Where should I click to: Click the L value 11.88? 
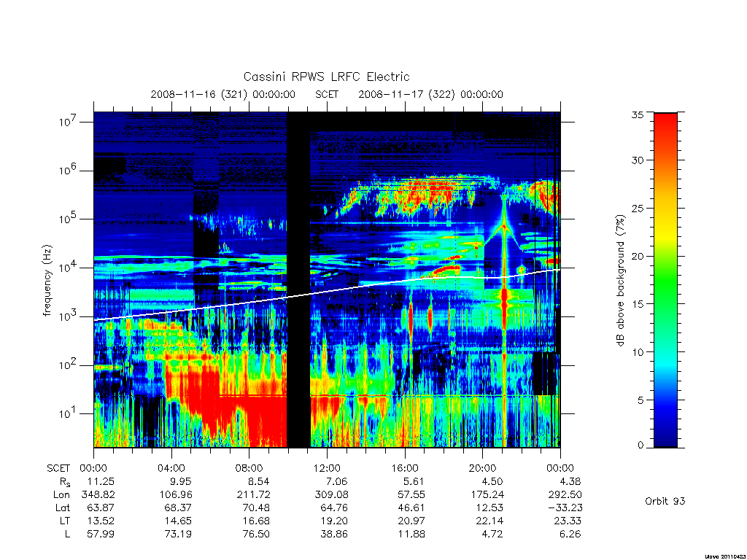point(411,534)
